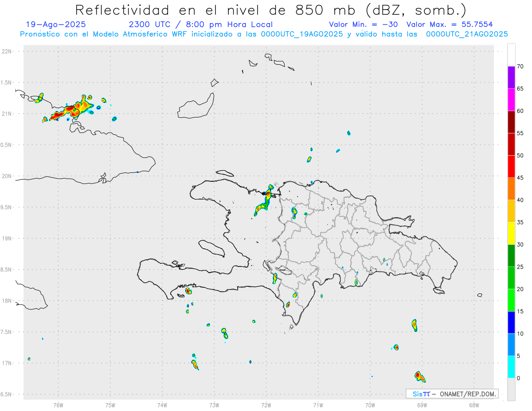Click '2300 UTC / 8:00 pm Hora Local'

(201, 24)
